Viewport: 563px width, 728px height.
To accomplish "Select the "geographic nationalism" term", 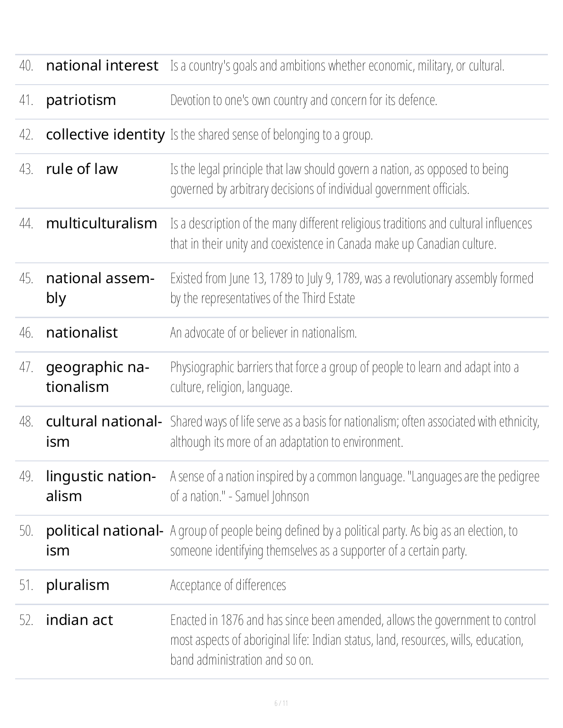I will (97, 377).
